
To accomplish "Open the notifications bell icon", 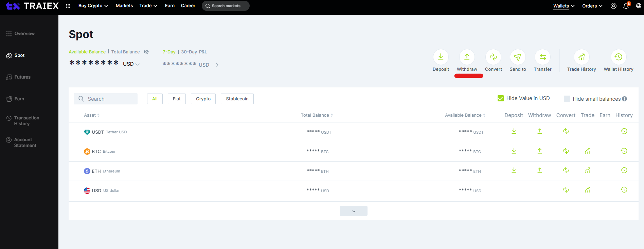I will pos(626,6).
